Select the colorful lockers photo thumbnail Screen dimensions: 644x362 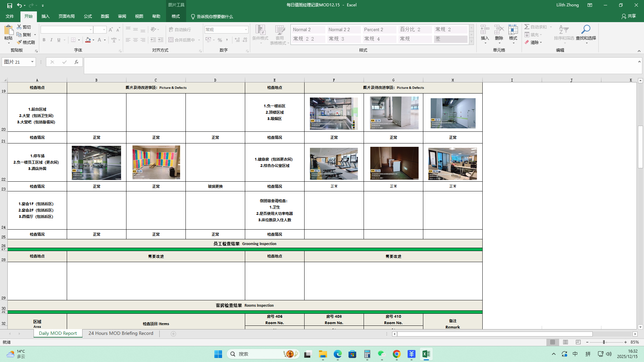point(156,163)
